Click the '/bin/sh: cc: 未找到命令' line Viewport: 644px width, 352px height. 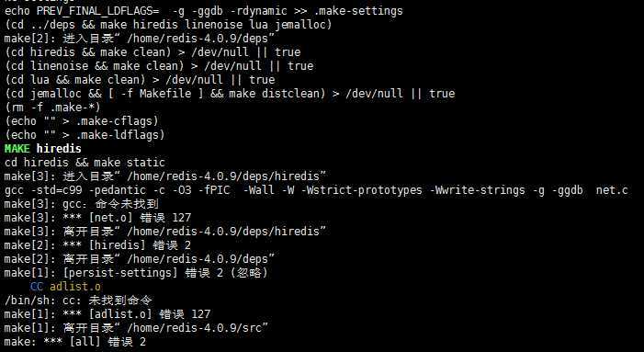pos(78,301)
